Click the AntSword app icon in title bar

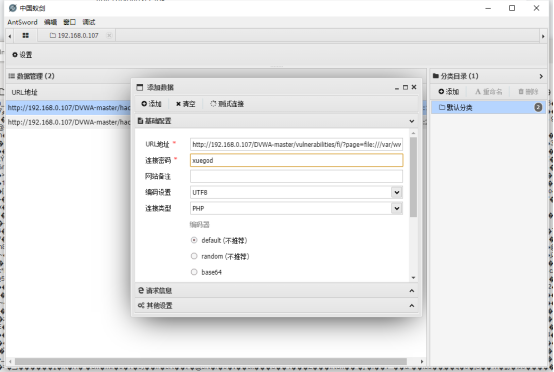point(13,8)
